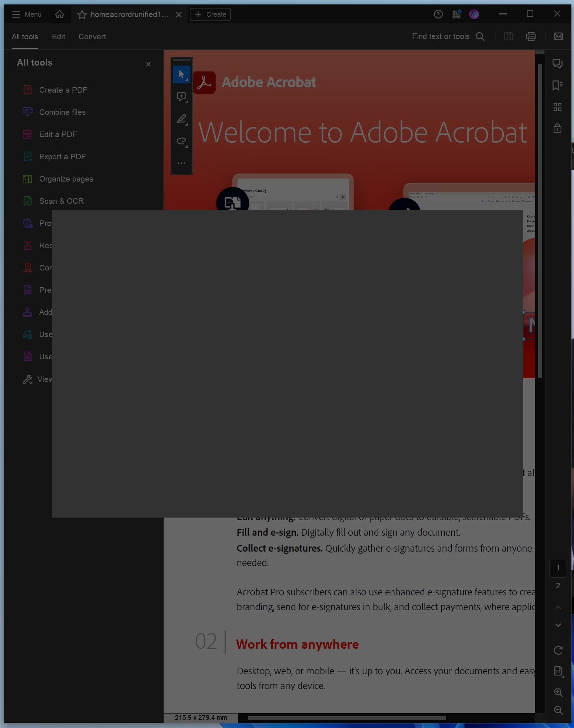Select the freehand draw loop tool
The height and width of the screenshot is (728, 574).
click(x=182, y=141)
